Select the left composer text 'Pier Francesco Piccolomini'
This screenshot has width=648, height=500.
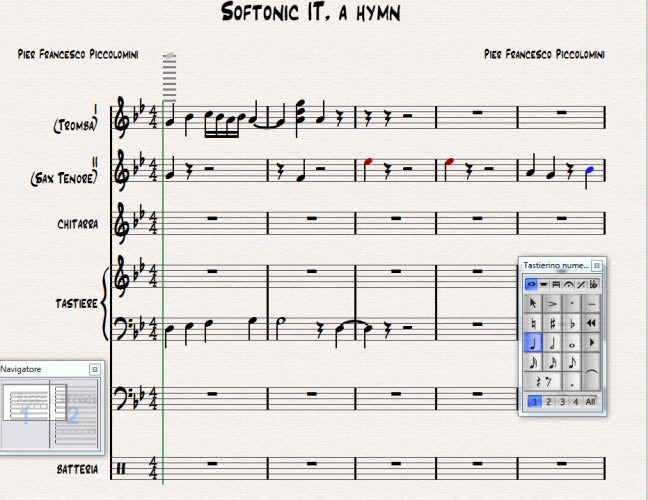tap(78, 54)
